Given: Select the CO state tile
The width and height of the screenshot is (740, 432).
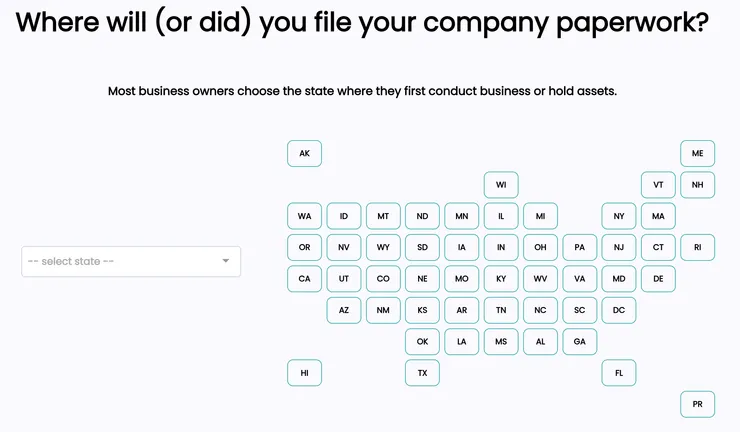Looking at the screenshot, I should click(383, 279).
